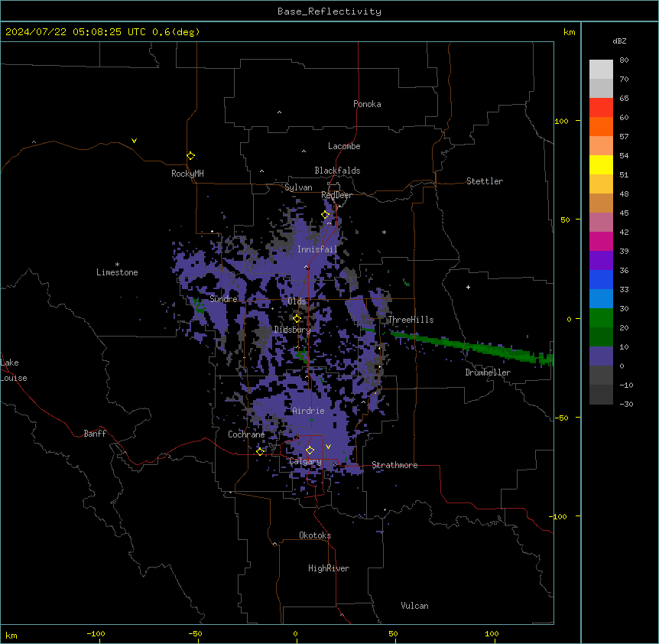Pick the red 60-65 dBZ legend swatch
This screenshot has width=659, height=644.
coord(601,108)
